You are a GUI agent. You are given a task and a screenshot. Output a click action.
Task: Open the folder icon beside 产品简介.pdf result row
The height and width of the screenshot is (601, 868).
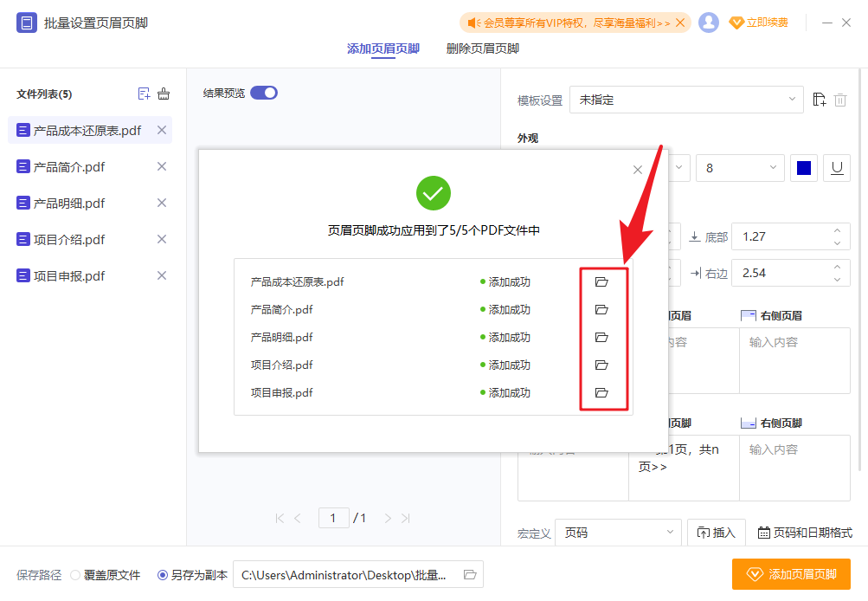[x=602, y=309]
